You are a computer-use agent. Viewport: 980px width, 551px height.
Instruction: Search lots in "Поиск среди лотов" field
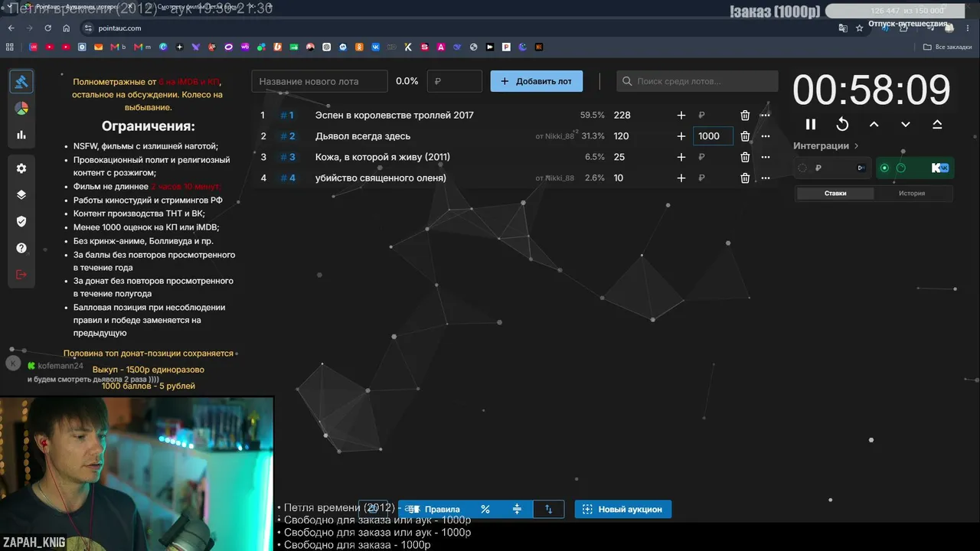(x=697, y=81)
